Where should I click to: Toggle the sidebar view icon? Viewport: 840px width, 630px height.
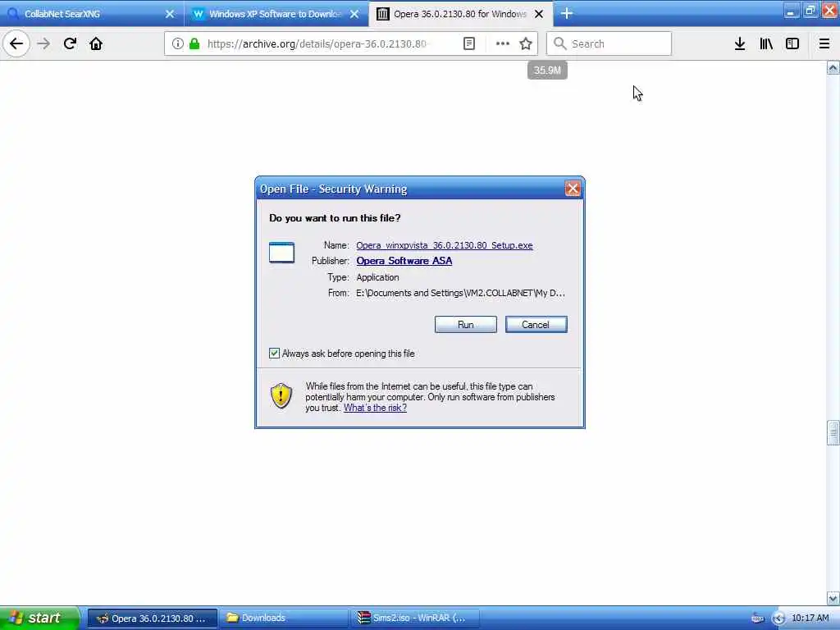pyautogui.click(x=792, y=44)
